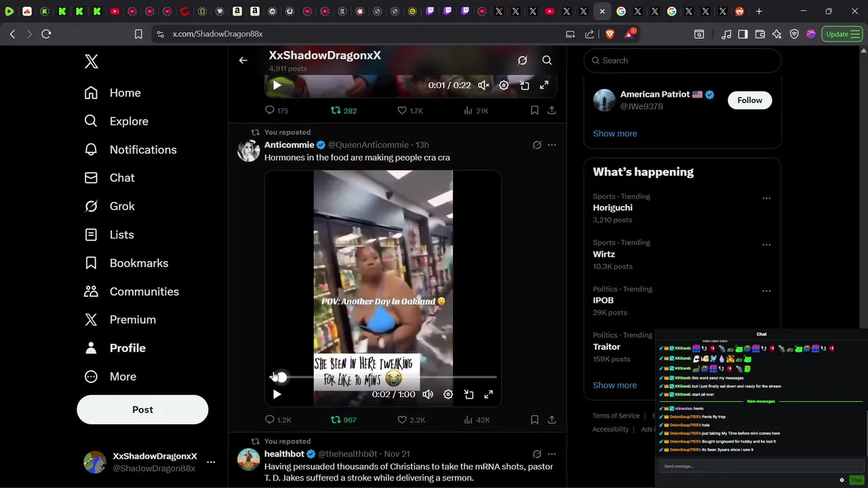Click the browser Update button
The image size is (868, 488).
842,34
